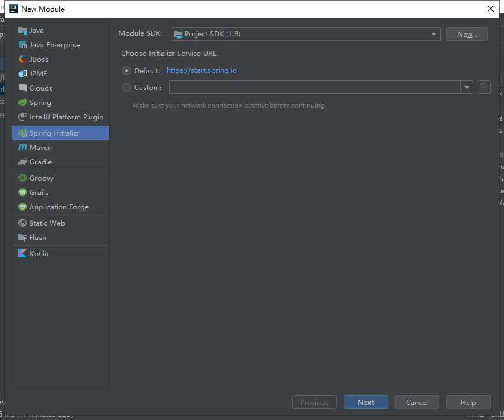The width and height of the screenshot is (504, 420).
Task: Open the https://start.spring.io link
Action: [201, 70]
